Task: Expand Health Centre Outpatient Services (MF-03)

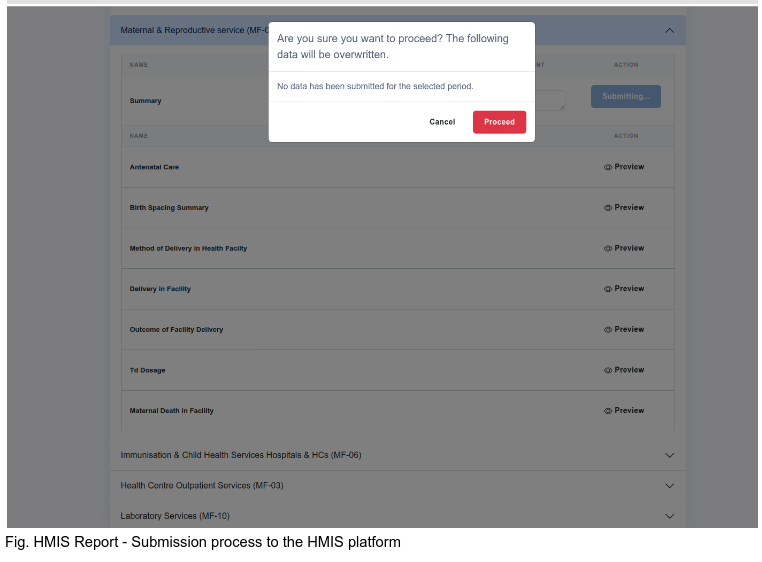Action: 669,486
